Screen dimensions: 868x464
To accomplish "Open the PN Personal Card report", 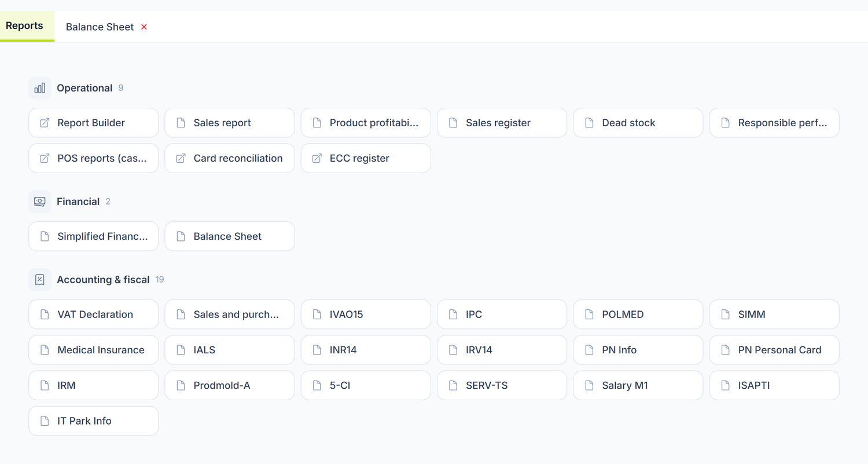I will click(774, 350).
